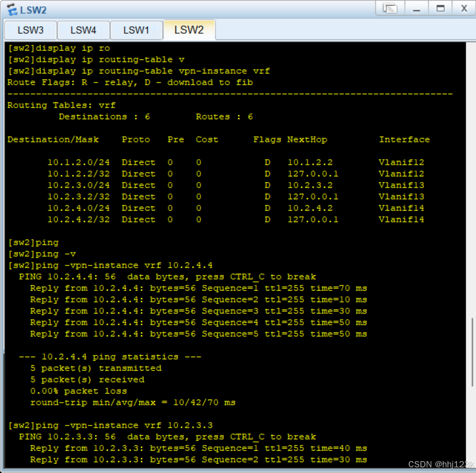
Task: Click the cascade windows icon in title bar
Action: [390, 8]
